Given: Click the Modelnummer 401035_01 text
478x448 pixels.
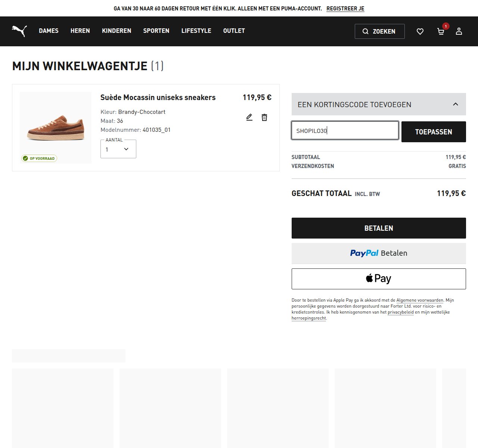Looking at the screenshot, I should [136, 130].
